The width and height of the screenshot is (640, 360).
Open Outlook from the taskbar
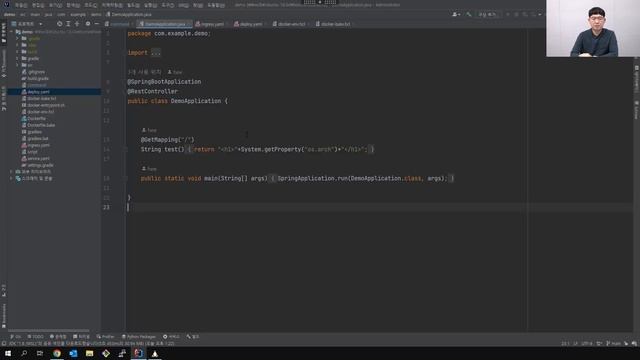73,353
